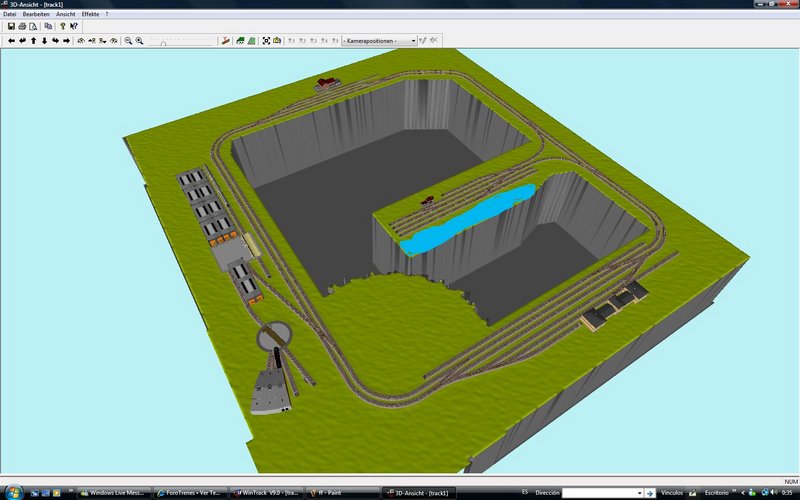The height and width of the screenshot is (500, 800).
Task: Click the zoom slider handle in the toolbar
Action: [163, 43]
